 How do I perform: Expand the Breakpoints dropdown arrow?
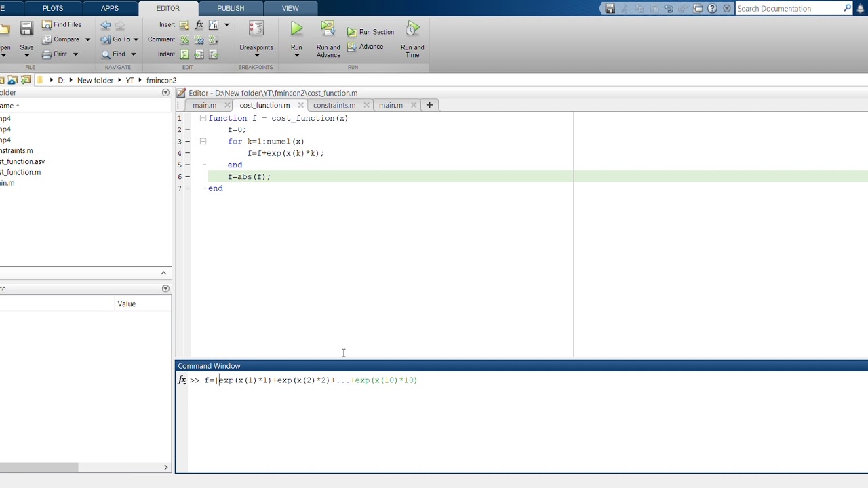256,56
